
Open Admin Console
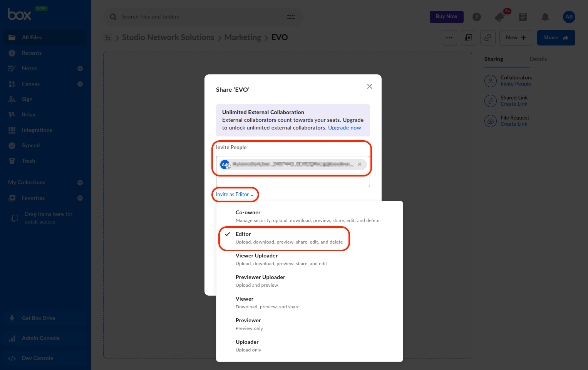[x=45, y=338]
